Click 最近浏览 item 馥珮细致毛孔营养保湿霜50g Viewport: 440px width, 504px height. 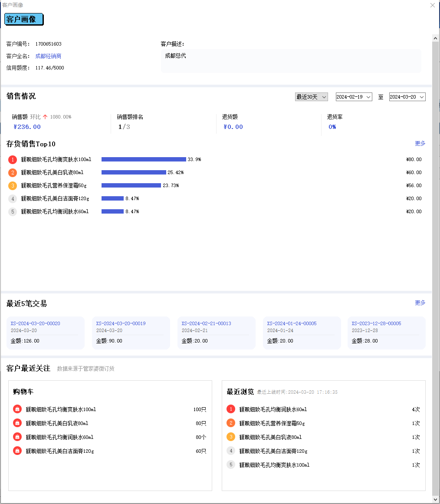pos(272,423)
